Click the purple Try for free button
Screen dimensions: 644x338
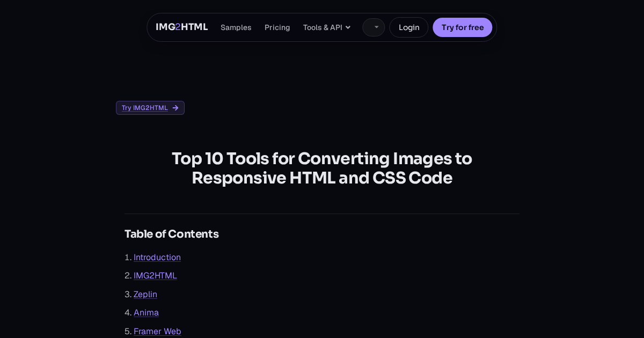point(463,27)
